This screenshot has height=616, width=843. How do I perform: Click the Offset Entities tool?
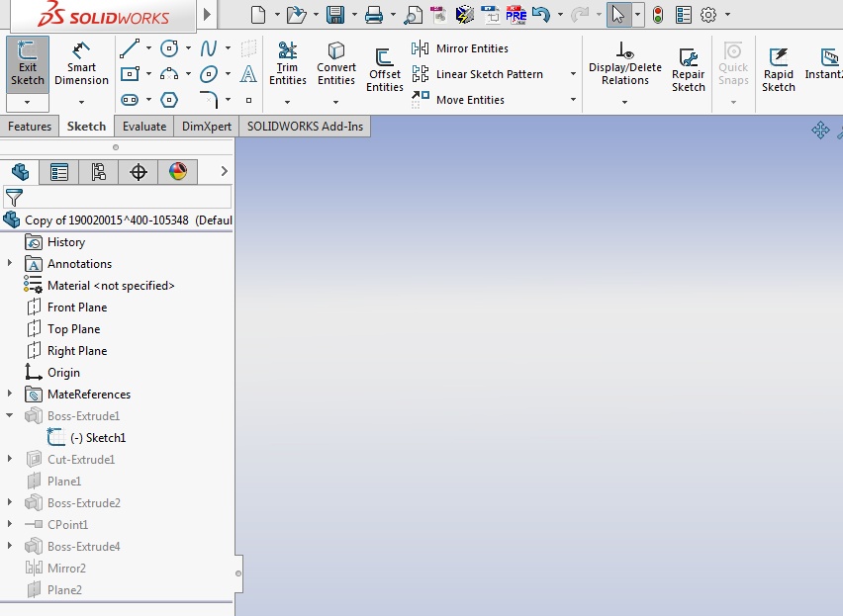pos(385,70)
